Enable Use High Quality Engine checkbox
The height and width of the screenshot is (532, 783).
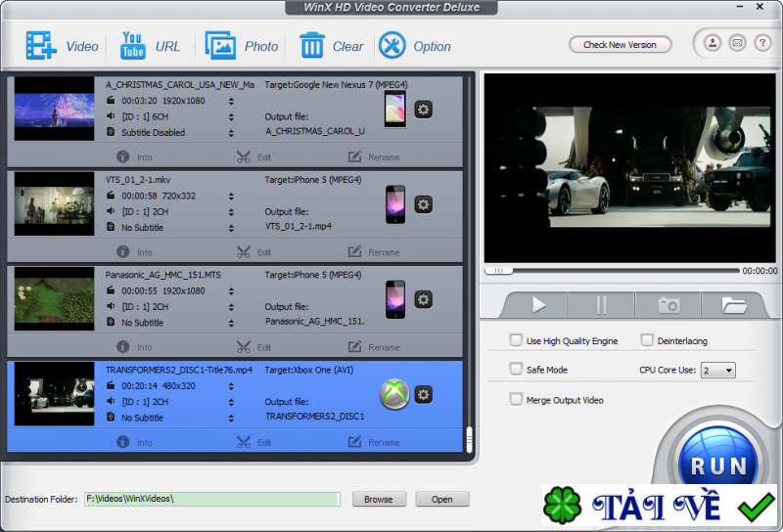(516, 340)
